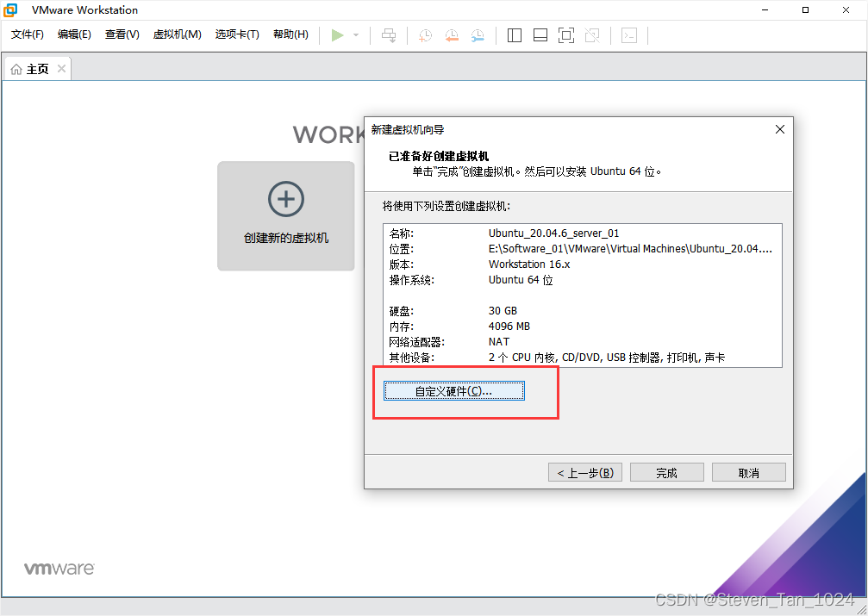The height and width of the screenshot is (616, 868).
Task: Click the 内存: label in the summary
Action: pos(402,326)
